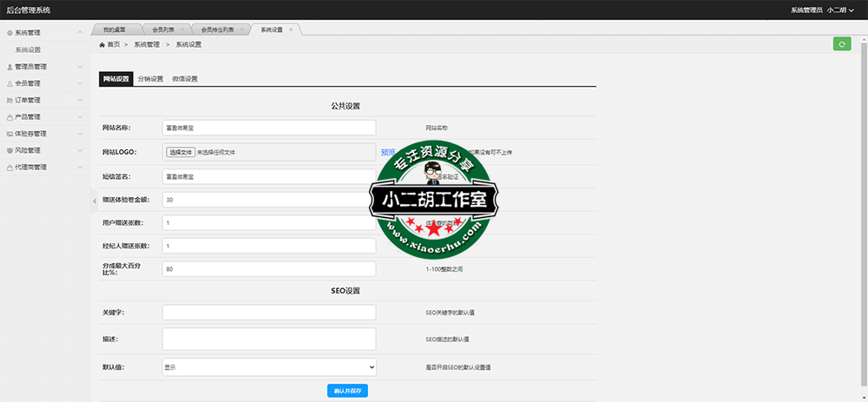
Task: Switch to the 微信设置 tab
Action: point(185,79)
